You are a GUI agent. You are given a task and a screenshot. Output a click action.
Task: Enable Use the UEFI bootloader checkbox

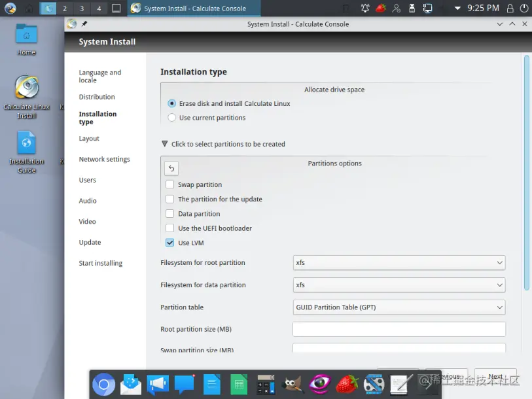(169, 228)
